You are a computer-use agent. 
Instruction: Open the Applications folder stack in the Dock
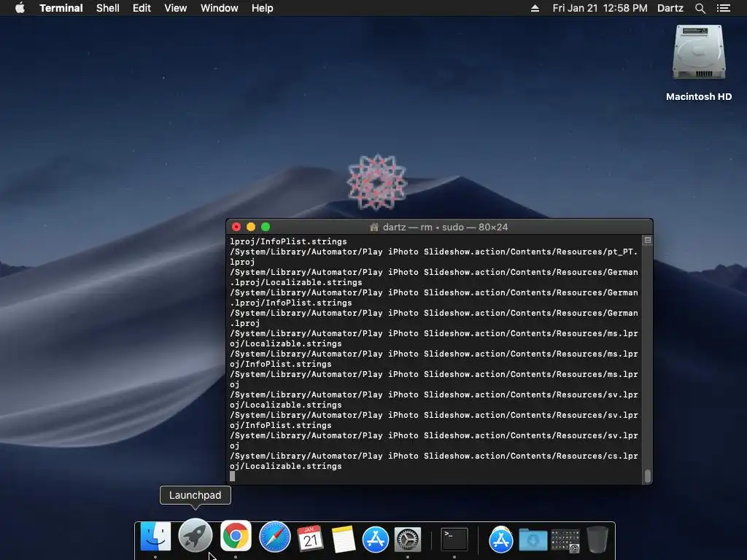pyautogui.click(x=500, y=540)
